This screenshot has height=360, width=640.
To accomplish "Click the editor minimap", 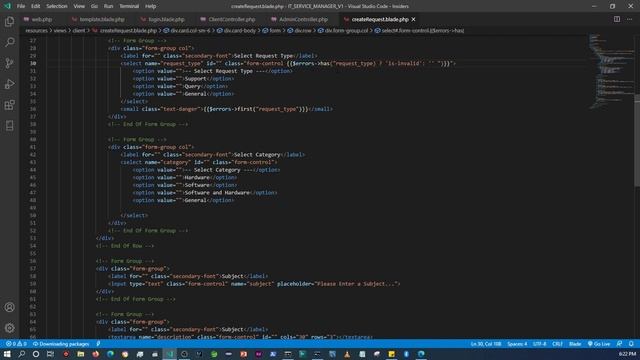I will 611,71.
